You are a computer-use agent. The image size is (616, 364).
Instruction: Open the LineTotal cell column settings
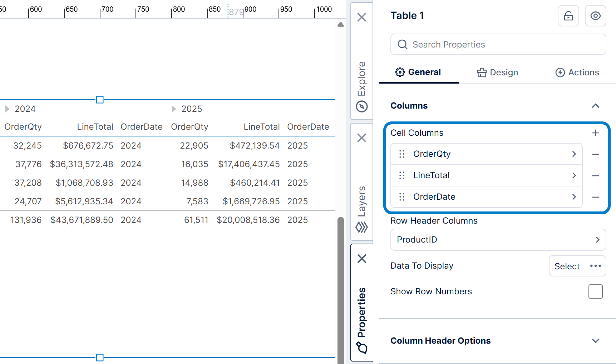[487, 175]
